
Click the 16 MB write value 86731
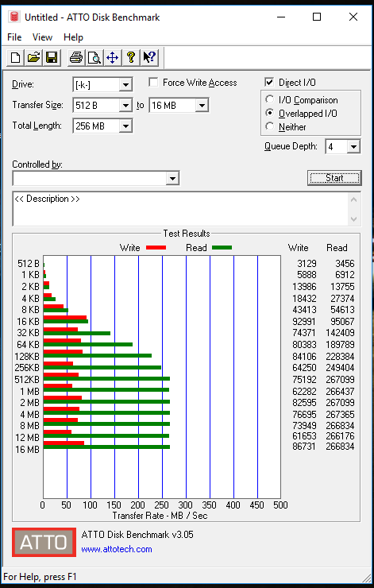(304, 447)
